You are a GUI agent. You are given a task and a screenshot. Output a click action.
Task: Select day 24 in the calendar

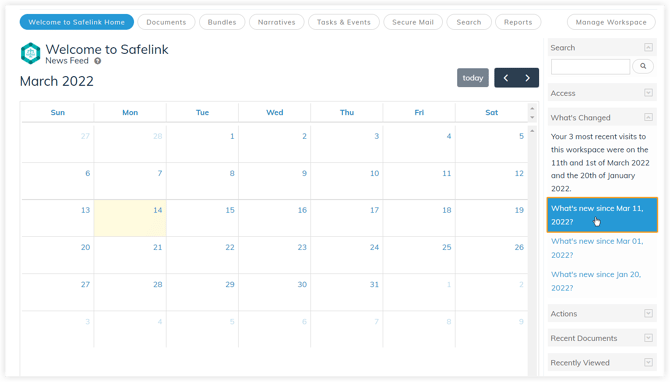(x=347, y=255)
